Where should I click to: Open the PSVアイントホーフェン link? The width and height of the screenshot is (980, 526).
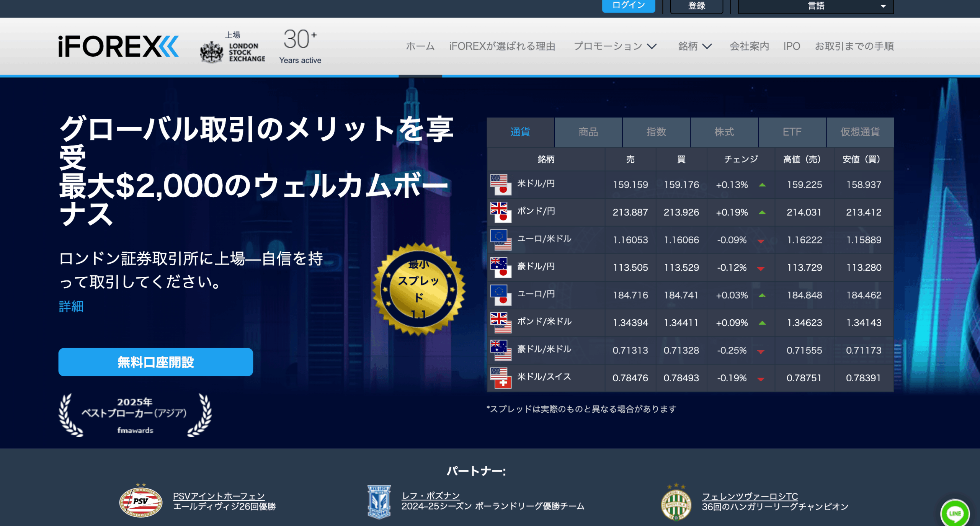pyautogui.click(x=219, y=496)
